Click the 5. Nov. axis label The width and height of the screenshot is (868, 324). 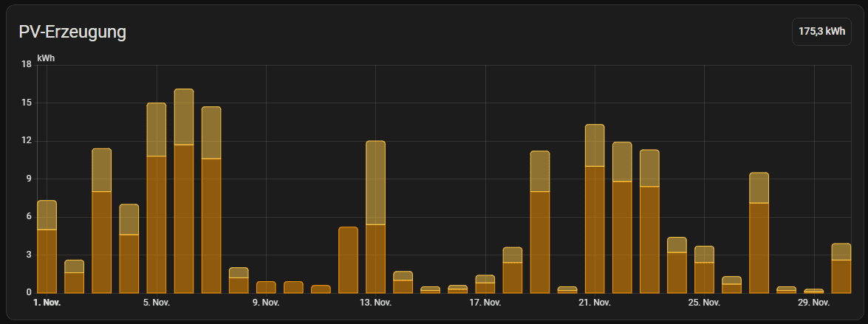tap(157, 303)
